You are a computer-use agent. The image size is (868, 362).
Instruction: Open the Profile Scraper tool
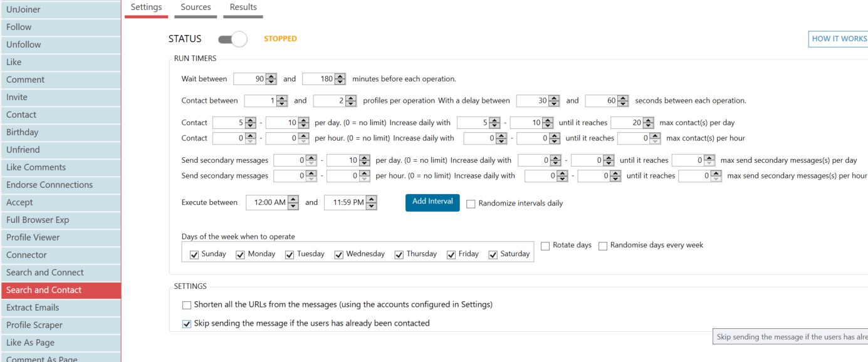[60, 325]
